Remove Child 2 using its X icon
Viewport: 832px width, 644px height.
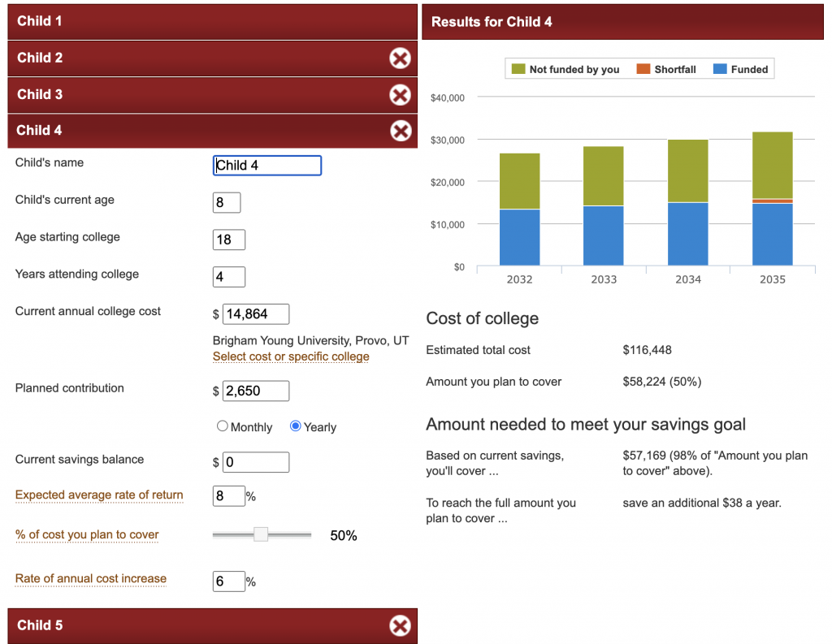pos(400,58)
